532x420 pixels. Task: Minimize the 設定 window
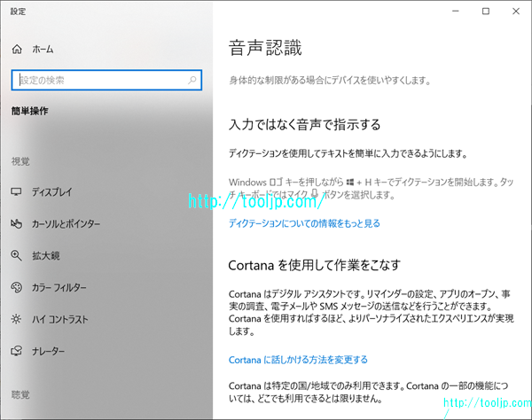click(456, 12)
